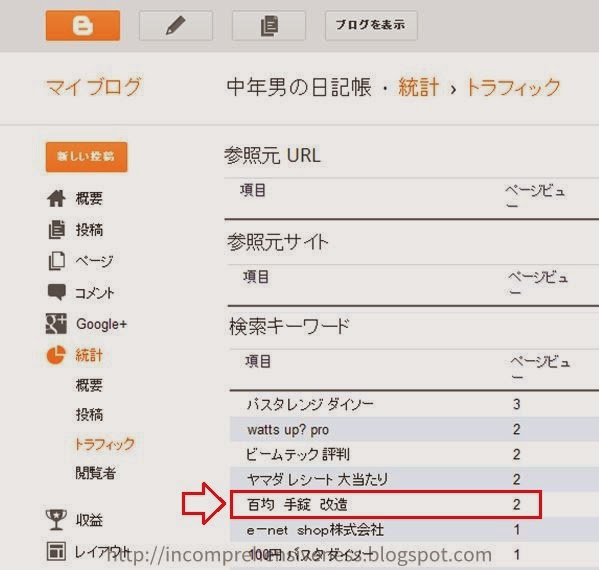The height and width of the screenshot is (570, 599).
Task: Open the 投稿 sub-item under 統計
Action: point(89,415)
